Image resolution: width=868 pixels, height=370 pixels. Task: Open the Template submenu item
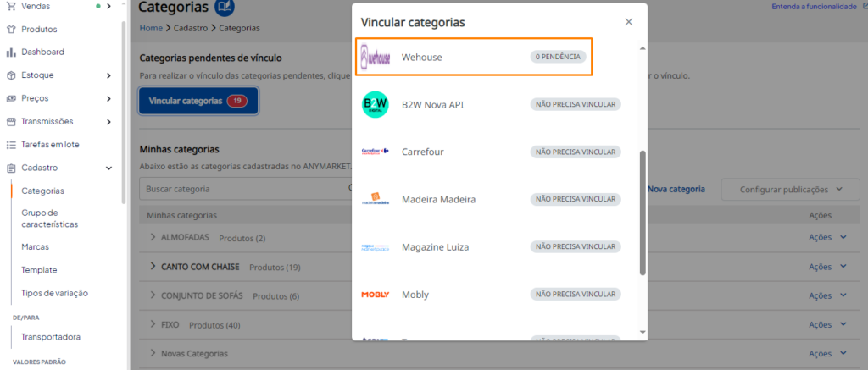point(39,270)
